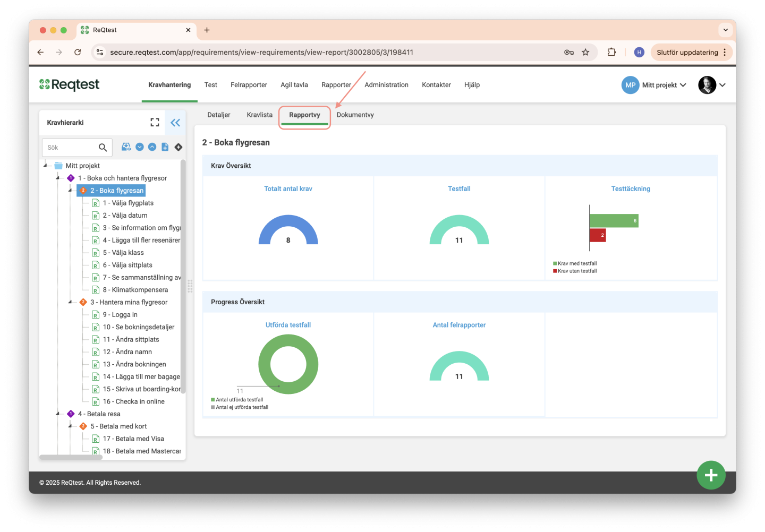Screen dimensions: 765x532
Task: Expand Kravhierarki panel to fullscreen
Action: (155, 123)
